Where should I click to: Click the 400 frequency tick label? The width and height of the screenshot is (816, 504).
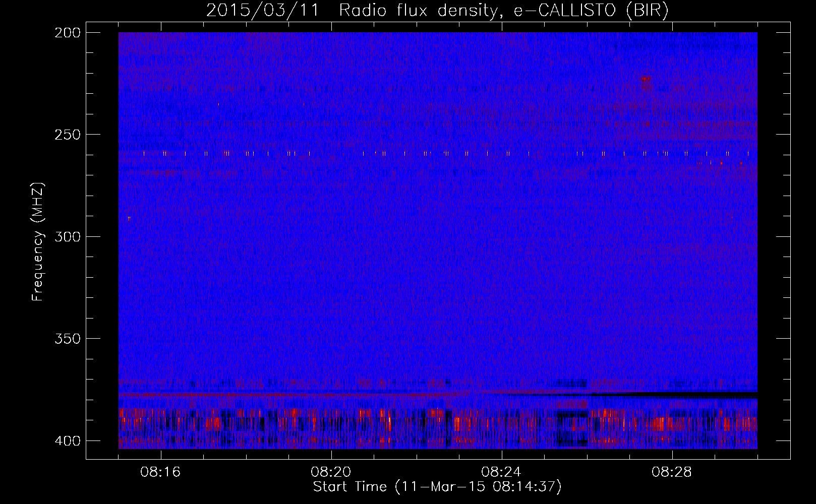67,441
